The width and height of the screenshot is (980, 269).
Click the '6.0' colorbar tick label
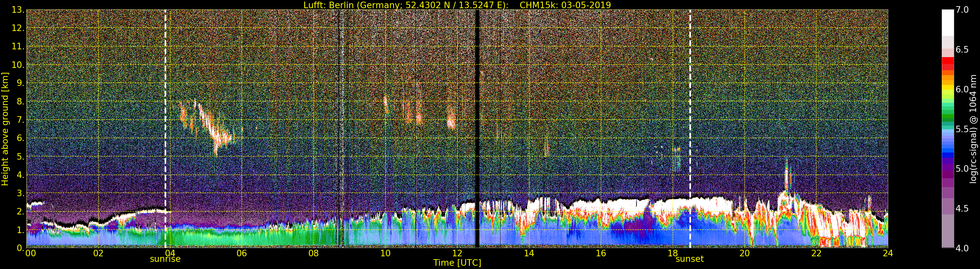coord(962,89)
